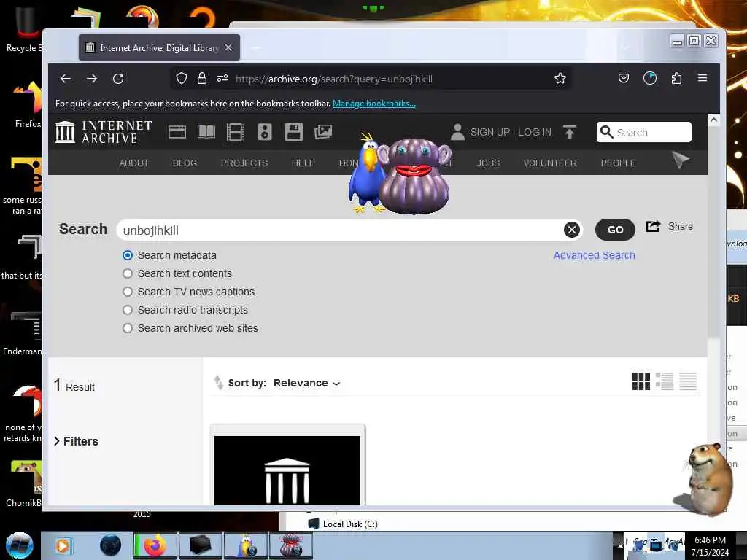Open the Video film strip icon

[236, 132]
